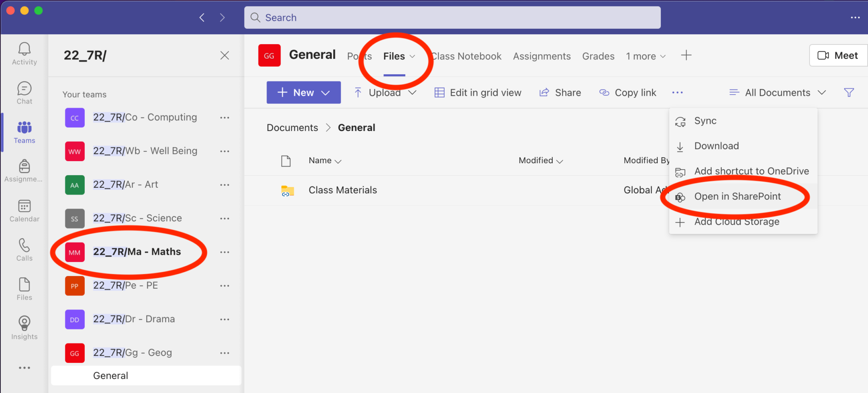This screenshot has width=868, height=393.
Task: Open the All Documents view dropdown
Action: [777, 92]
